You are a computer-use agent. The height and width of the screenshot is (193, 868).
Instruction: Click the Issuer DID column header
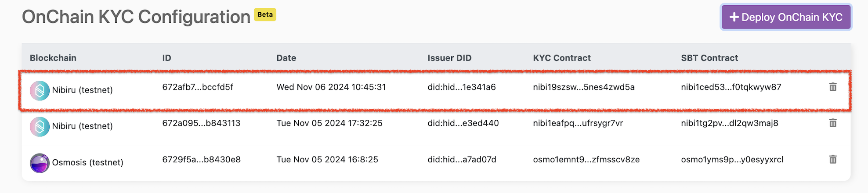449,58
